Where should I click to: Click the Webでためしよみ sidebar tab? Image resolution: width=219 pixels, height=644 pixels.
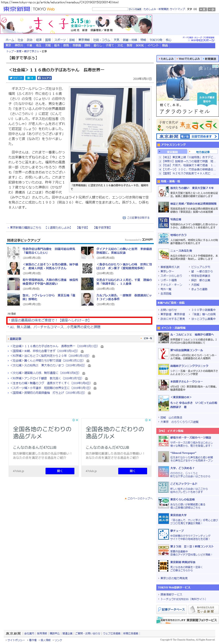click(x=189, y=59)
